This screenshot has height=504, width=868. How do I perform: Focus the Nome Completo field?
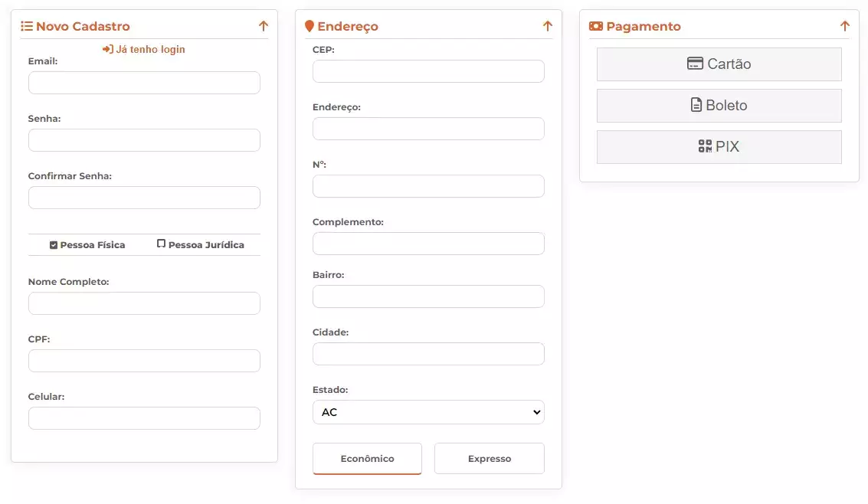144,303
